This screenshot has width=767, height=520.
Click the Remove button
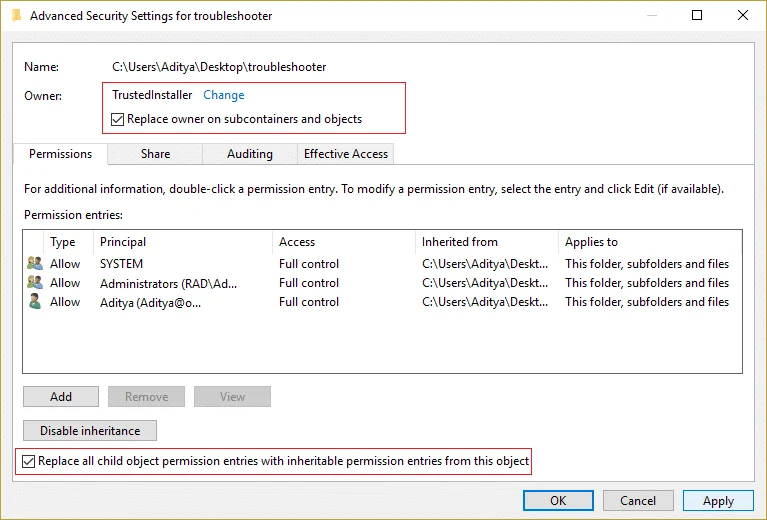[146, 396]
